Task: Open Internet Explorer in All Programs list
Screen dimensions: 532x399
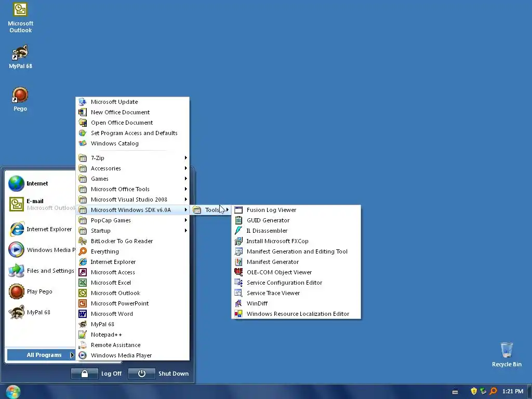Action: [132, 262]
